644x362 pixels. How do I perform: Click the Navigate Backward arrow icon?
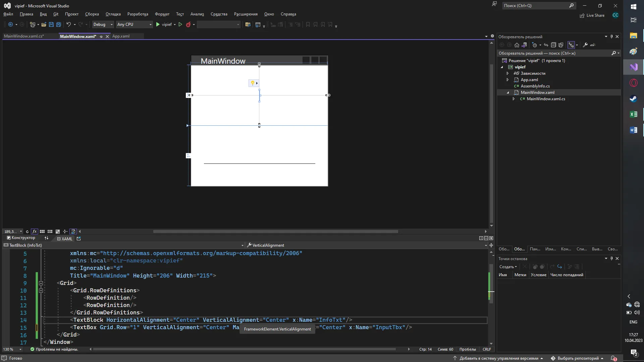coord(11,24)
